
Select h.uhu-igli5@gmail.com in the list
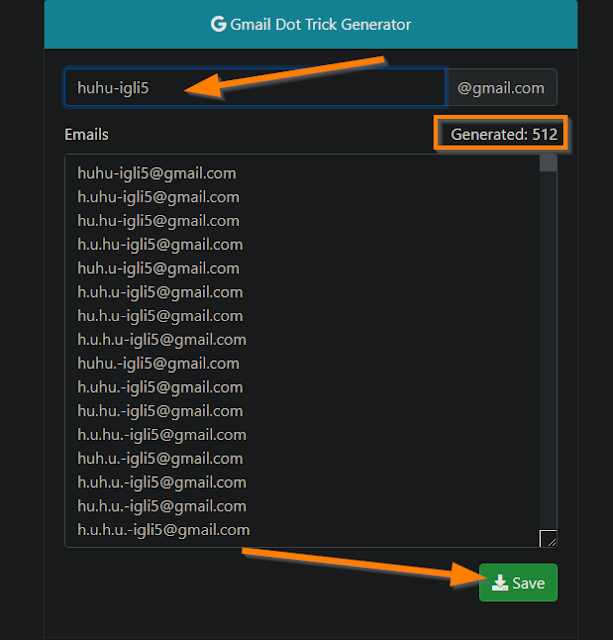(158, 197)
